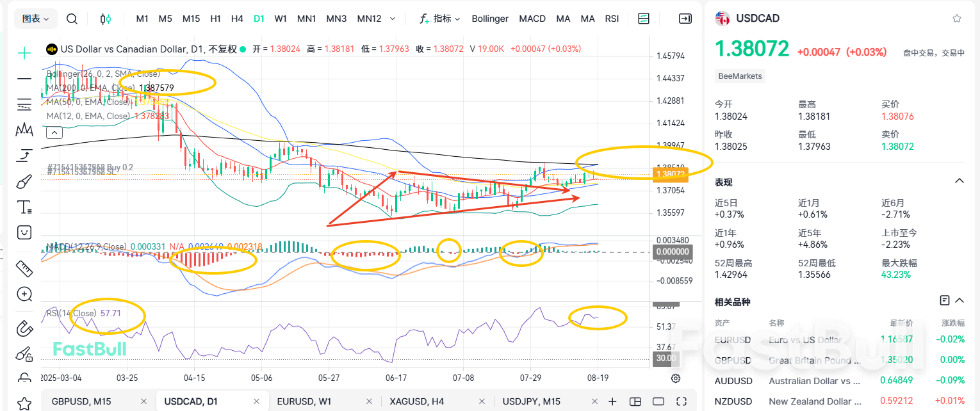
Task: Select the H4 timeframe
Action: 237,19
